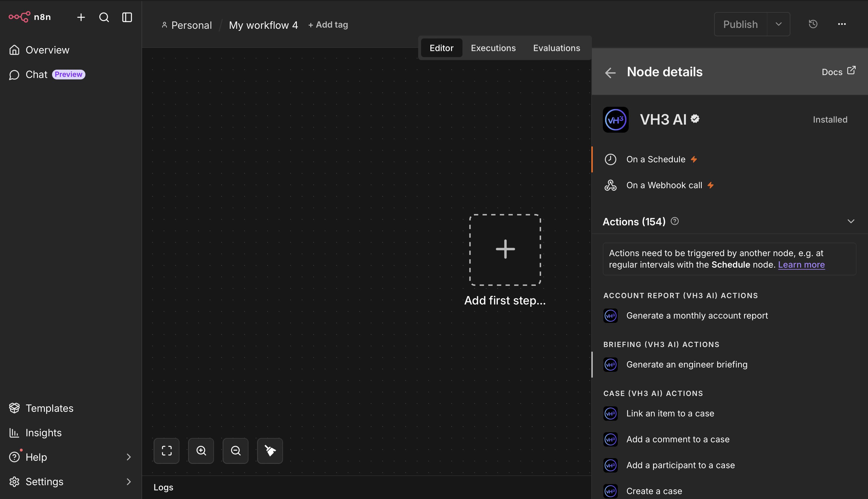This screenshot has width=868, height=499.
Task: Click the tidy up workflow broom icon
Action: pyautogui.click(x=270, y=451)
